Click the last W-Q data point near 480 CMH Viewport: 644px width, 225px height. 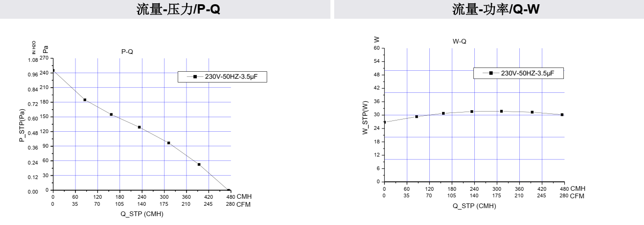point(562,114)
